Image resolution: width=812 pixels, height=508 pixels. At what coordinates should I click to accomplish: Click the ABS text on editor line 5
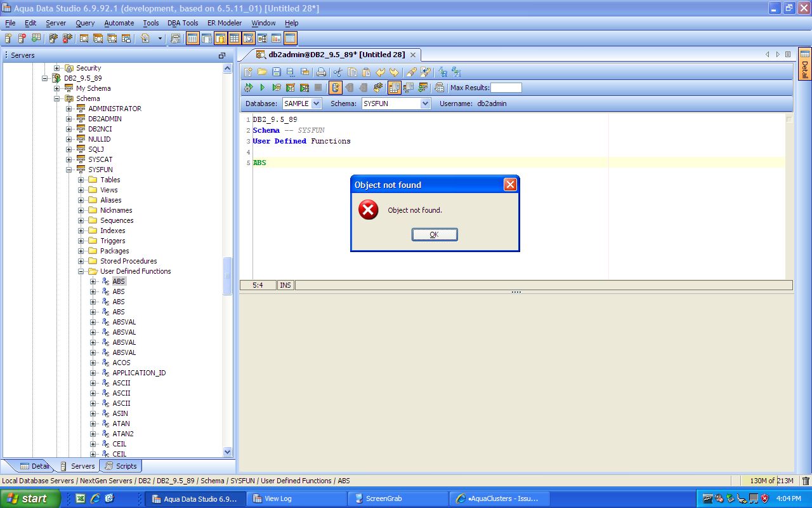point(259,163)
